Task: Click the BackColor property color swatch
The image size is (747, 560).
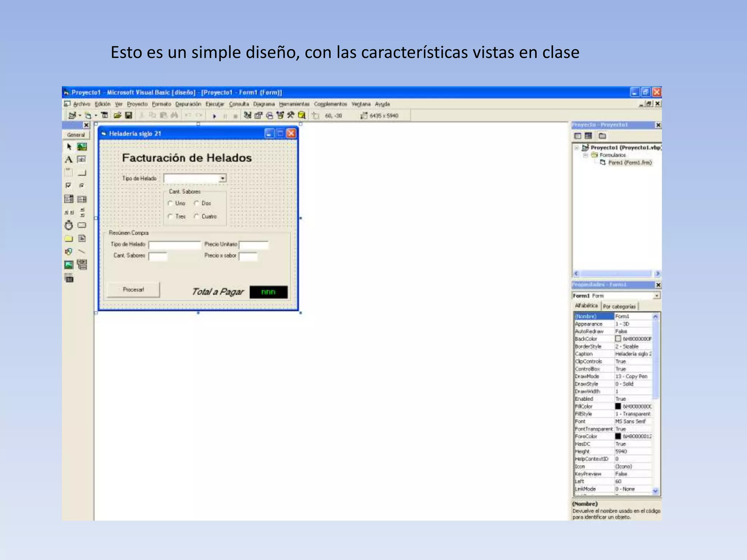Action: (618, 339)
